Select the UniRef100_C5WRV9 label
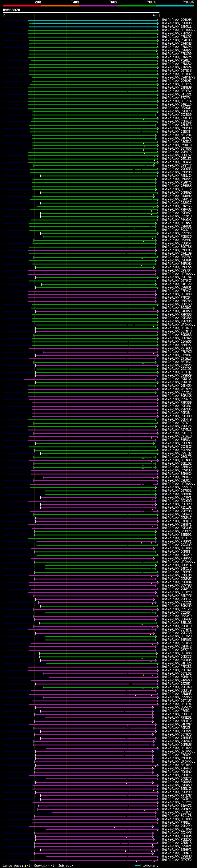The width and height of the screenshot is (197, 868). click(x=177, y=179)
